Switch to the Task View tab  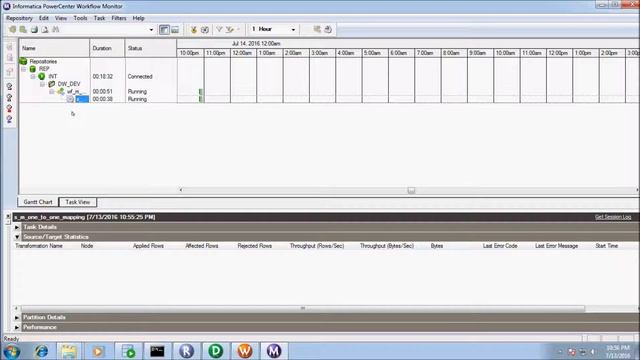pyautogui.click(x=78, y=202)
